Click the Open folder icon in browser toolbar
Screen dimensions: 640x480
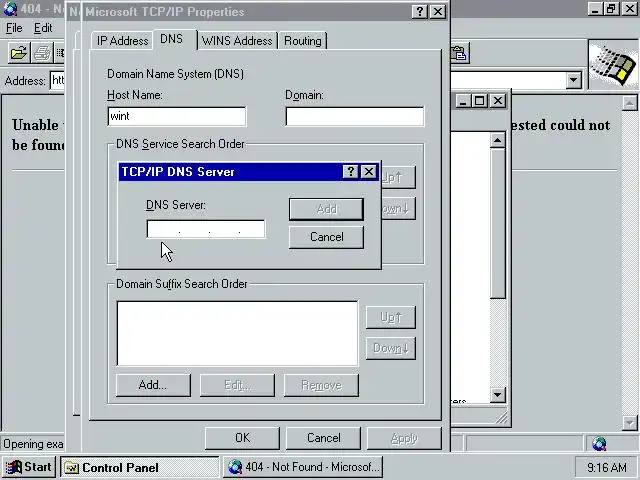(x=19, y=53)
